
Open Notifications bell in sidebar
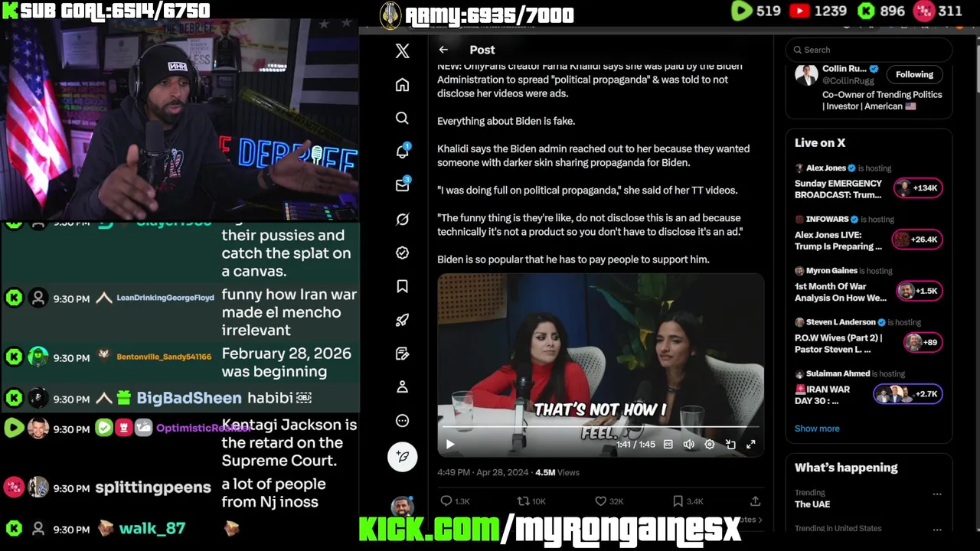pos(402,152)
